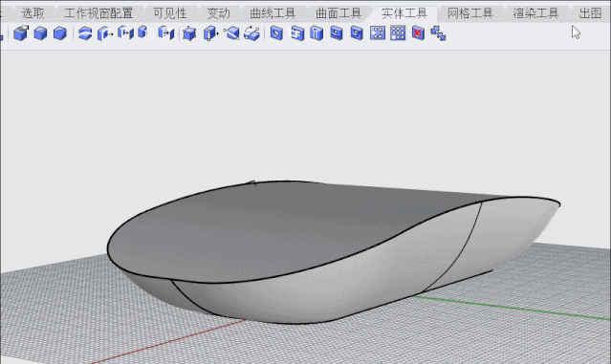Click the Move Face to Boundary icon

(x=125, y=33)
